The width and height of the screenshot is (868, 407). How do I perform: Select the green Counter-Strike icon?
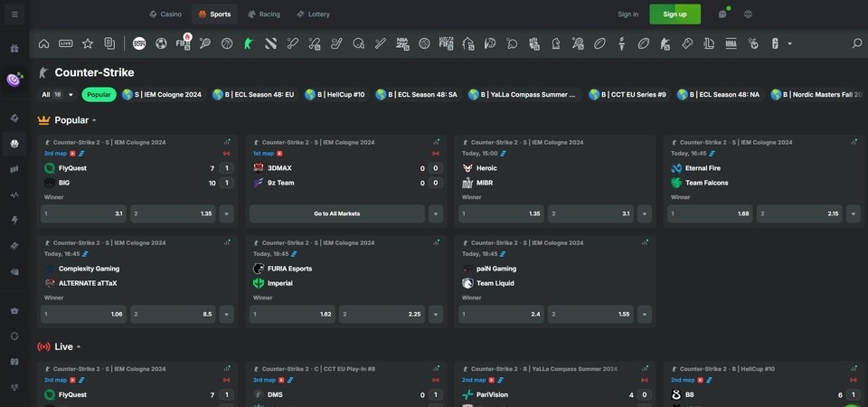coord(248,43)
